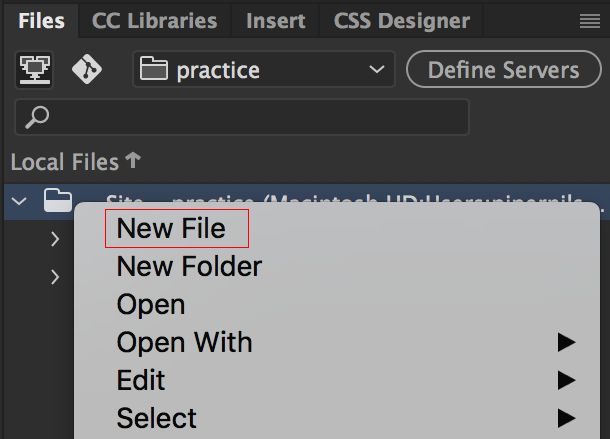Image resolution: width=610 pixels, height=439 pixels.
Task: Select the Files tab
Action: (41, 21)
